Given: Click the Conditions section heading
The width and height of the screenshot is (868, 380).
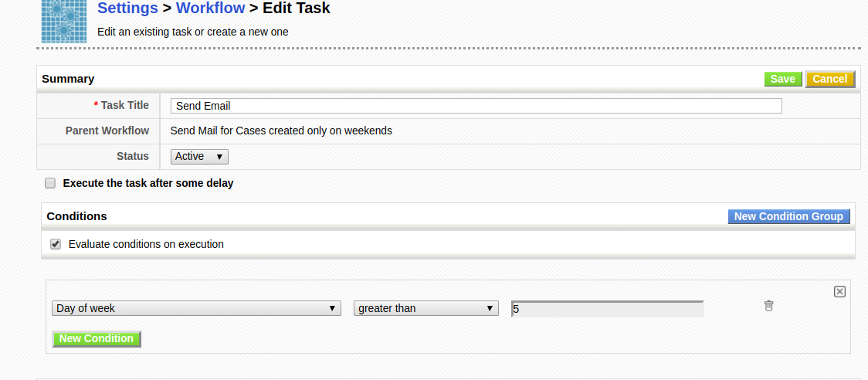Looking at the screenshot, I should [x=76, y=216].
